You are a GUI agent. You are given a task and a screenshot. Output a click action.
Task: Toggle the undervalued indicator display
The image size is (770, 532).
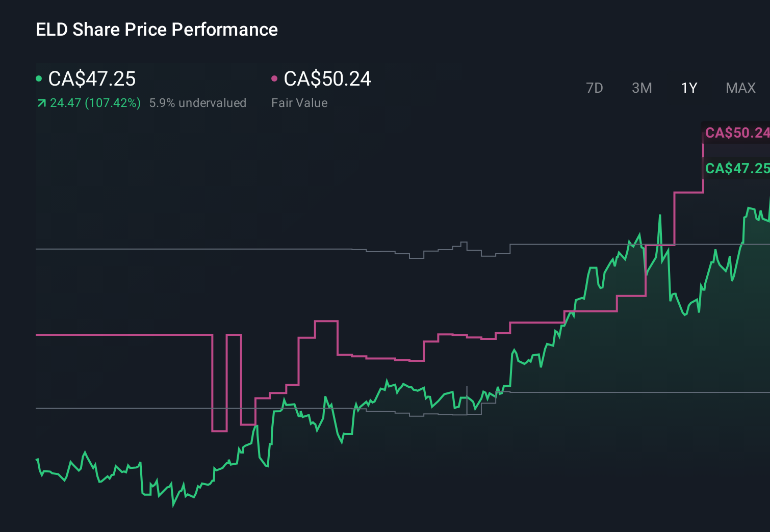coord(198,103)
